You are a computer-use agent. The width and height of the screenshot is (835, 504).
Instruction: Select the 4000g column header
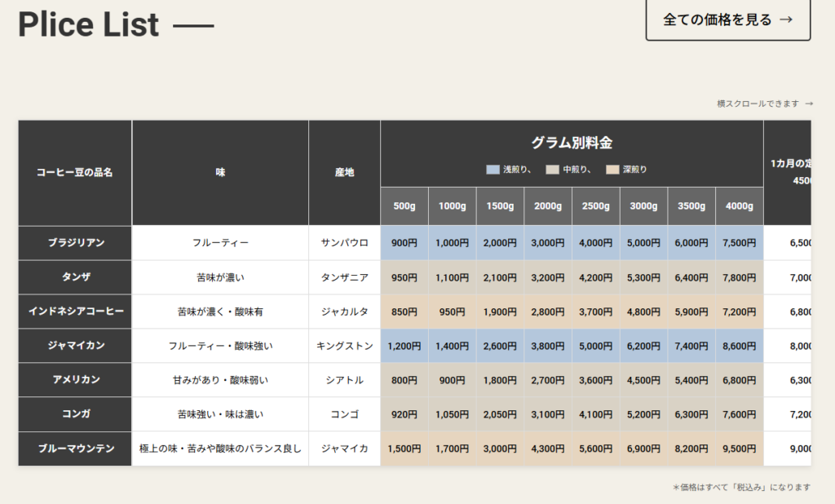tap(740, 206)
